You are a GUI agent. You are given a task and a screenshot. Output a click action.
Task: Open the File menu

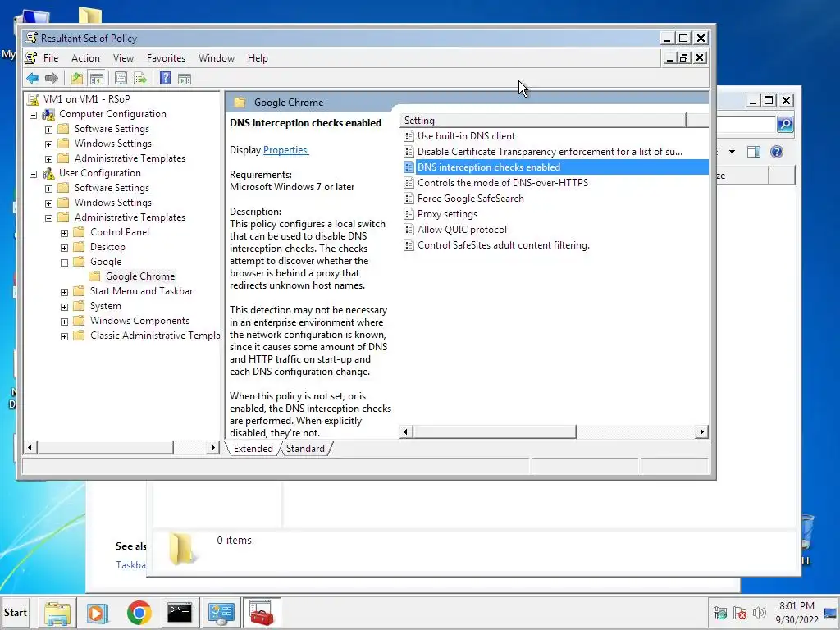(x=51, y=58)
